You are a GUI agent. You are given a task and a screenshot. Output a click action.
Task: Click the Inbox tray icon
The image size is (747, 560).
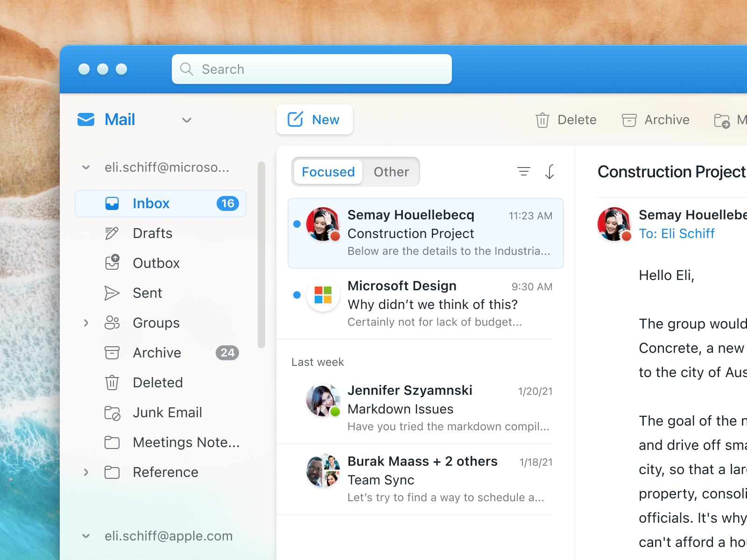112,203
